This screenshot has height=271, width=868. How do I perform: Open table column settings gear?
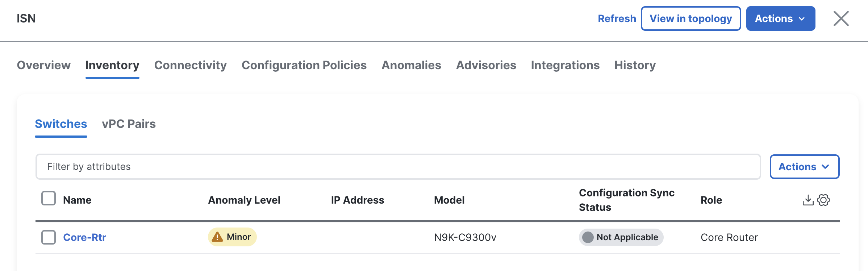[823, 200]
